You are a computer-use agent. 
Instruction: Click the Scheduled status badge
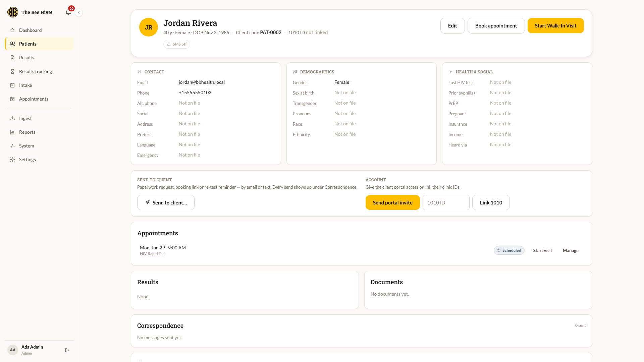pos(509,250)
